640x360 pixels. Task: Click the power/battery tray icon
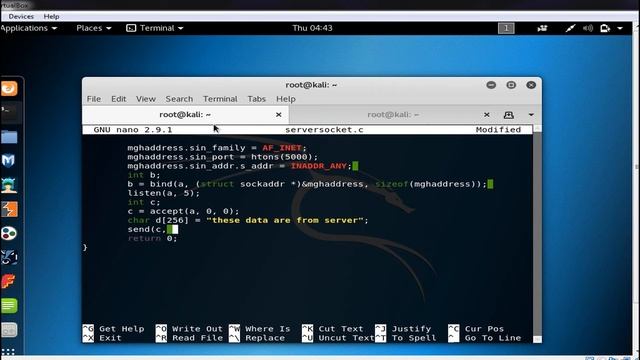[605, 28]
